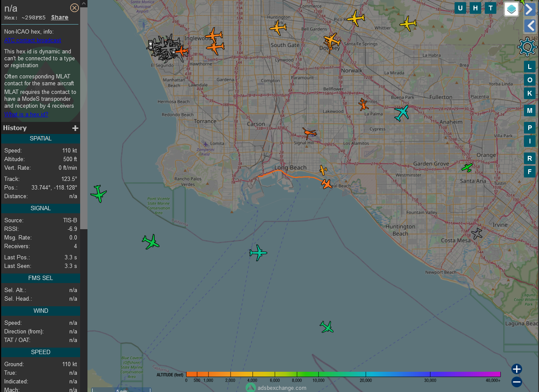Select the green airplane offshore of Laguna Beach

327,327
